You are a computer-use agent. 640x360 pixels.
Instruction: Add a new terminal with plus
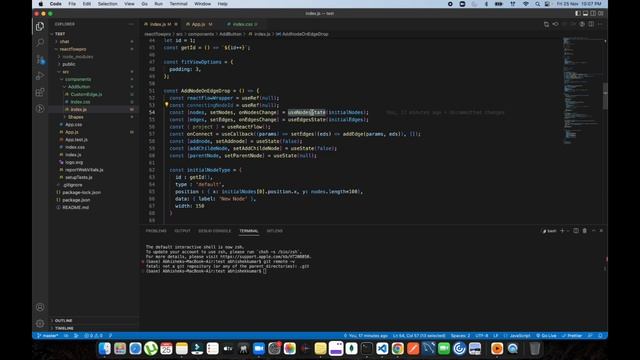[562, 231]
